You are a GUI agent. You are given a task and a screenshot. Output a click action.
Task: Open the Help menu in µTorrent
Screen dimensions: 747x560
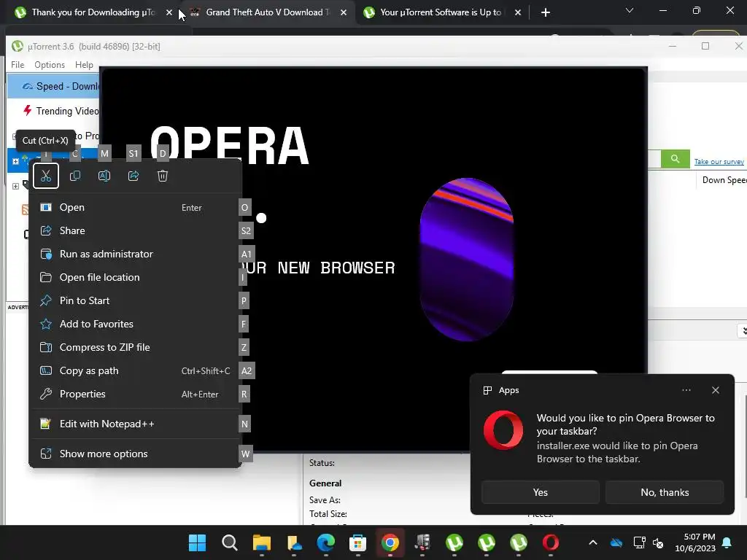coord(84,65)
